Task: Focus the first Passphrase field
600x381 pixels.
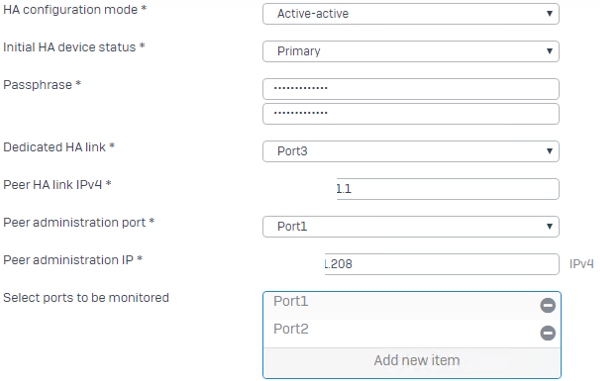Action: coord(411,89)
